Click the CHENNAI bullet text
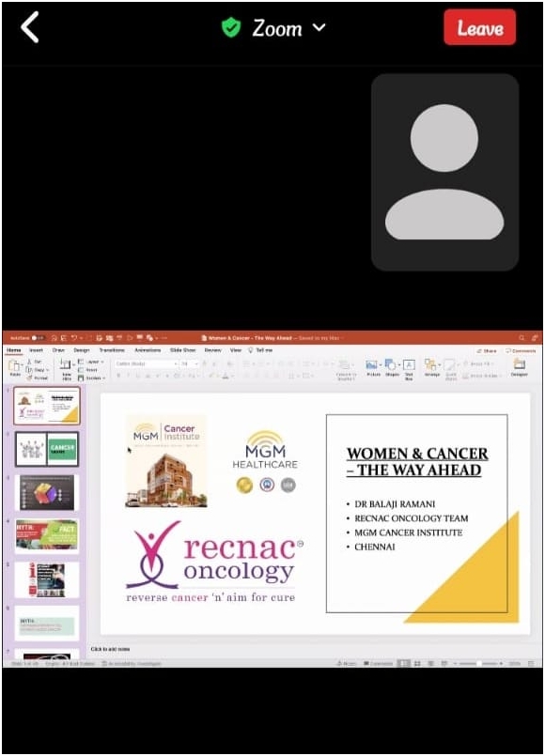Screen dimensions: 545x756 (374, 547)
